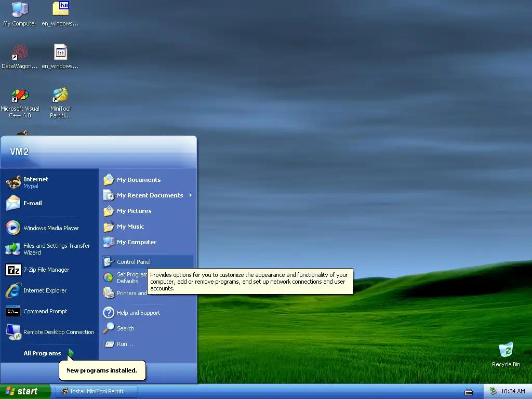
Task: Open Command Prompt from Start menu
Action: pos(50,311)
